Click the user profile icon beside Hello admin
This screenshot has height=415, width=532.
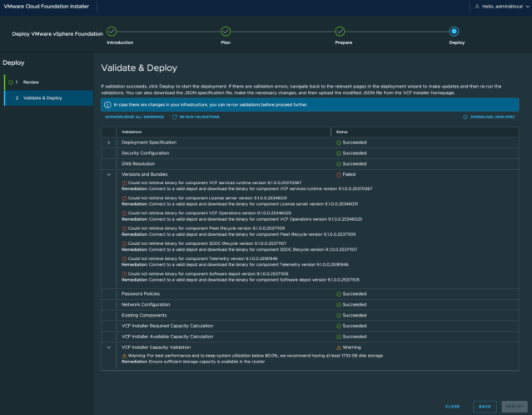click(x=477, y=7)
